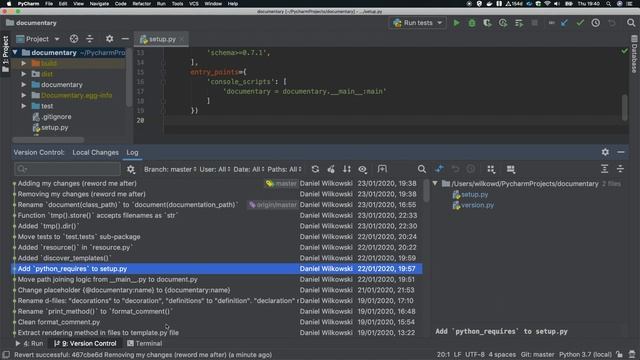
Task: Click the layout icon right of group by
Action: coord(511,169)
